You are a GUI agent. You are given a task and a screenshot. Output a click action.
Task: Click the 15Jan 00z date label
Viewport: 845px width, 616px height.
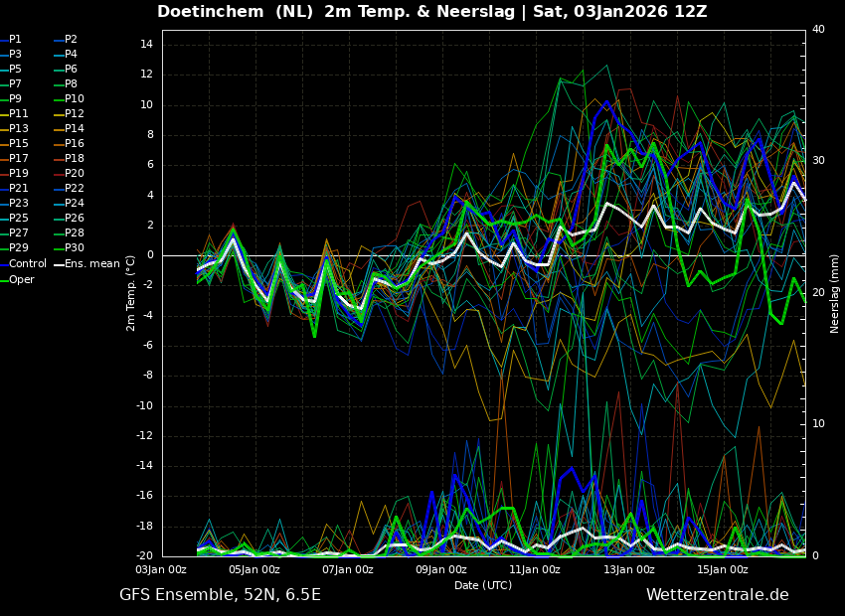coord(723,569)
